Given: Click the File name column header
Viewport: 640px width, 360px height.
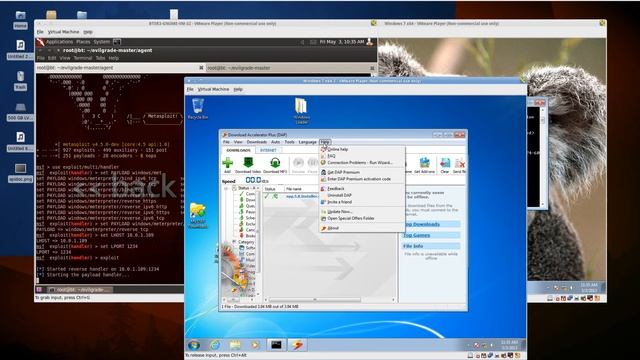Looking at the screenshot, I should [301, 189].
